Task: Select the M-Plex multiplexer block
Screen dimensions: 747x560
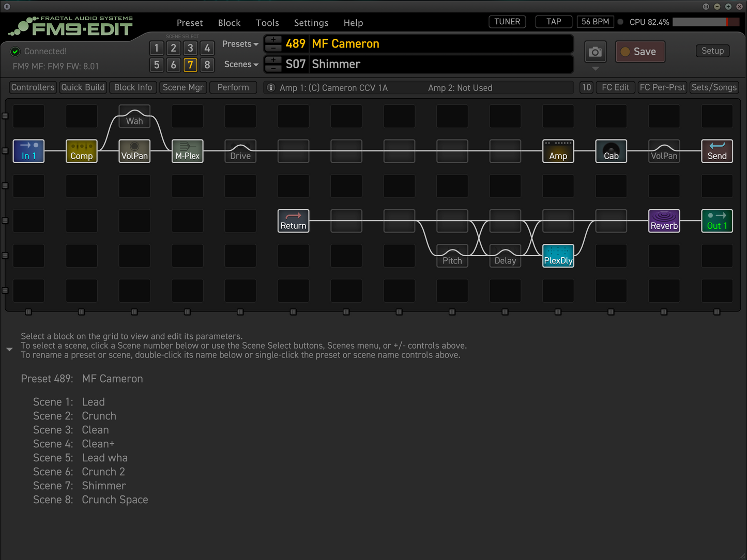Action: 187,151
